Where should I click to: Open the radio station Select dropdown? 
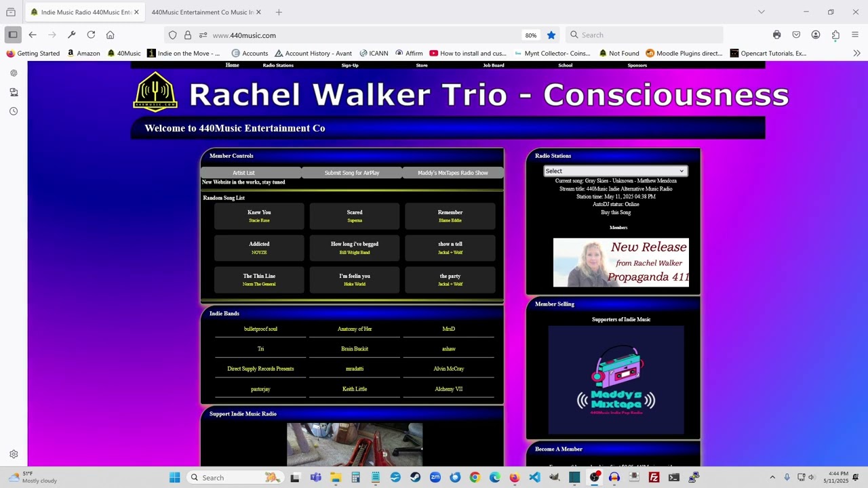[x=615, y=171]
